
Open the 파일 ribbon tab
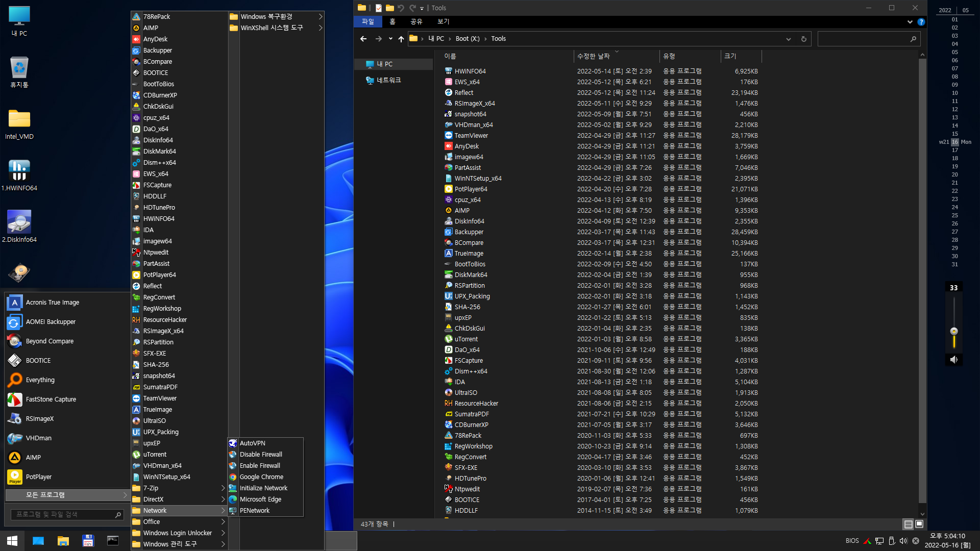(368, 21)
